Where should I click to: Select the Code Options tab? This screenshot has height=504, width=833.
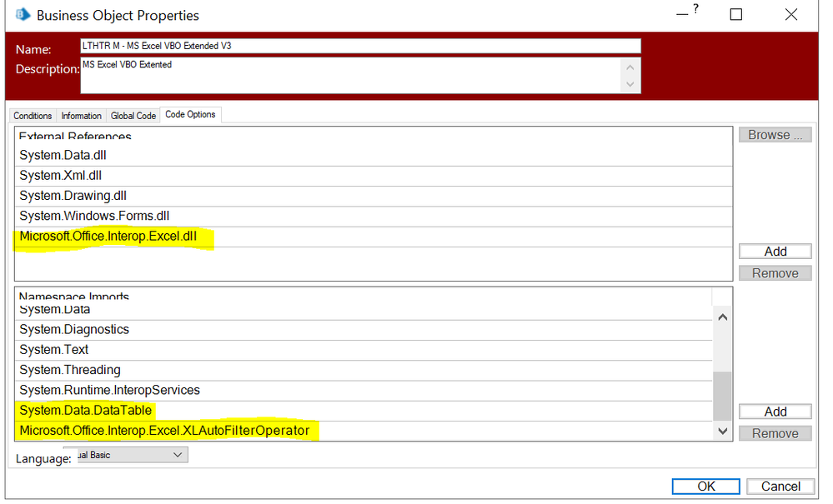190,115
